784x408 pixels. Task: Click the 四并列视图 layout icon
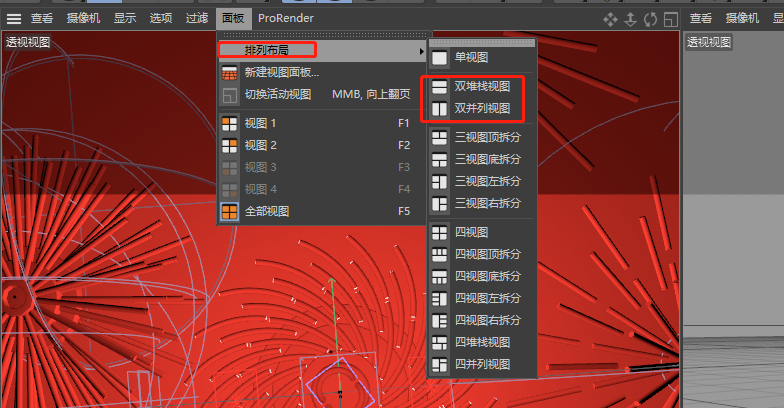pyautogui.click(x=440, y=365)
